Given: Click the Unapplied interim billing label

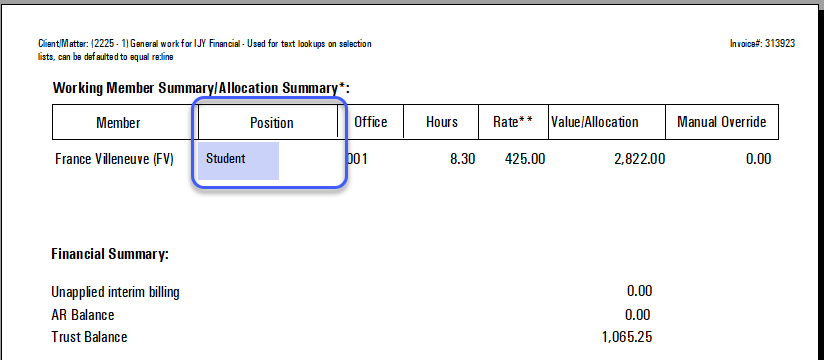Looking at the screenshot, I should point(115,292).
